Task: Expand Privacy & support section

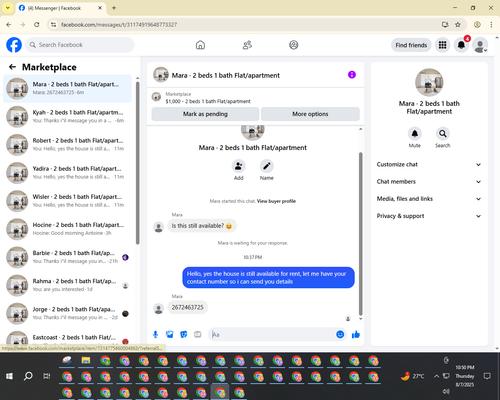Action: click(x=429, y=216)
